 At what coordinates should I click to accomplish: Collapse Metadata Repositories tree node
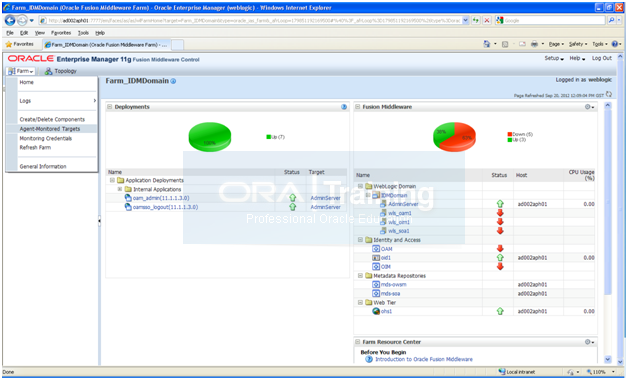point(360,275)
